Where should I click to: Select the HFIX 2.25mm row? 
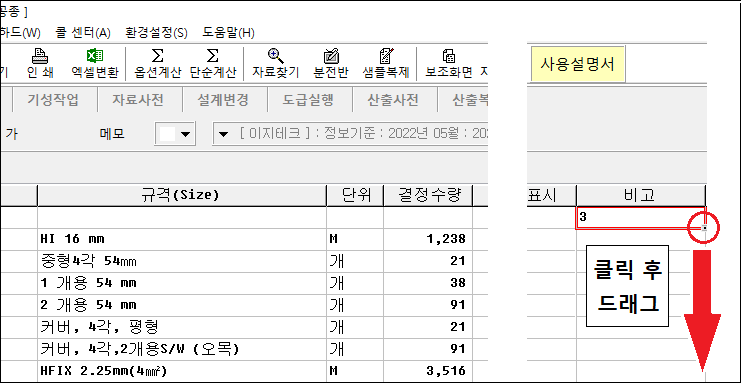click(x=181, y=371)
